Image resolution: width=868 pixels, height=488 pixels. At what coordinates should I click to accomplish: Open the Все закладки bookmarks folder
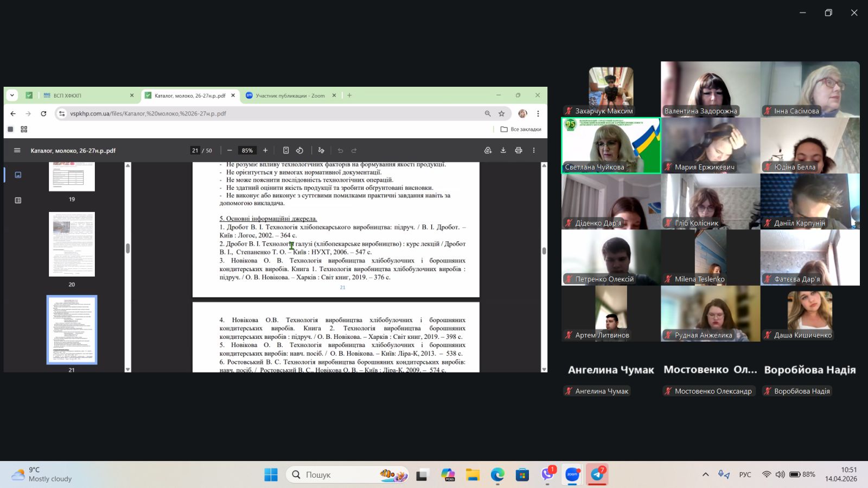point(521,130)
